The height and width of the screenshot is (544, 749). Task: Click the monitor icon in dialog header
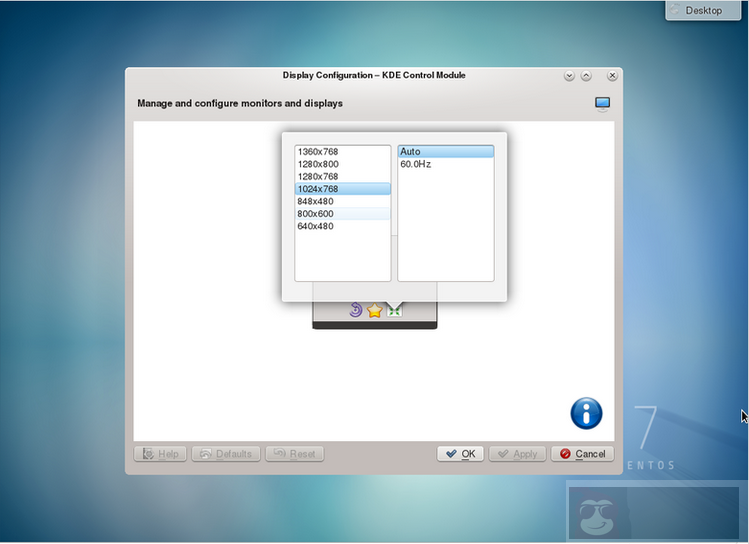coord(602,104)
